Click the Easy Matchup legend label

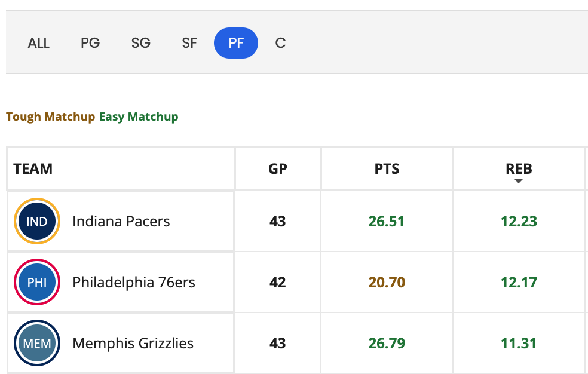(x=139, y=117)
